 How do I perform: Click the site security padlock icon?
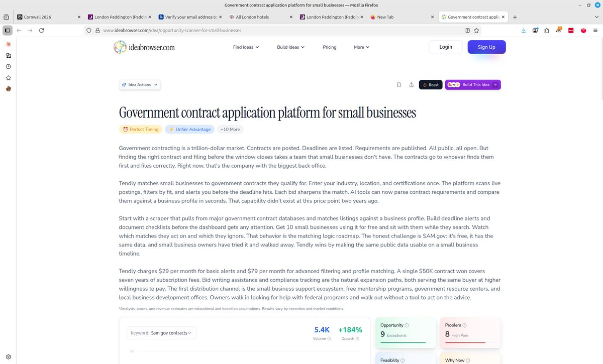97,30
